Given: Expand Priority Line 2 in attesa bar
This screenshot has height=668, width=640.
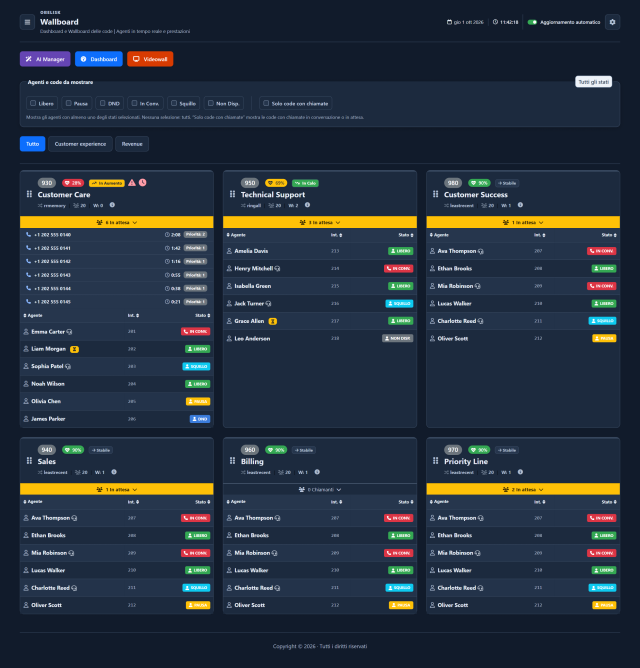Looking at the screenshot, I should (523, 489).
